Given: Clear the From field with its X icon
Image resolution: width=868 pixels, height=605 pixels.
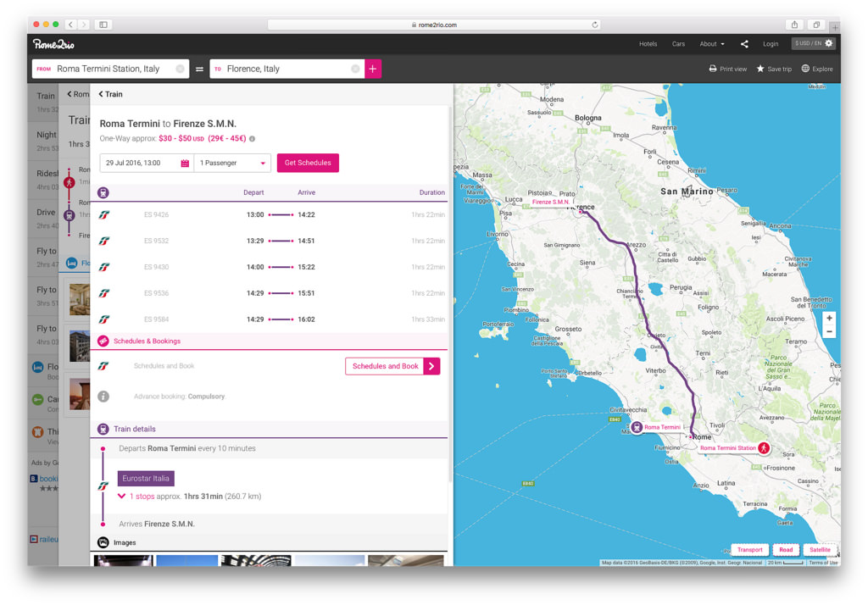Looking at the screenshot, I should point(180,69).
